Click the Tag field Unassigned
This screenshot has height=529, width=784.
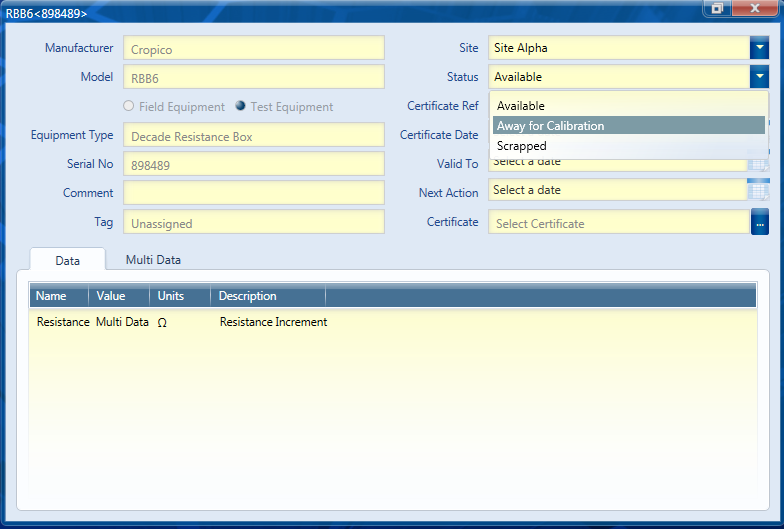[254, 222]
